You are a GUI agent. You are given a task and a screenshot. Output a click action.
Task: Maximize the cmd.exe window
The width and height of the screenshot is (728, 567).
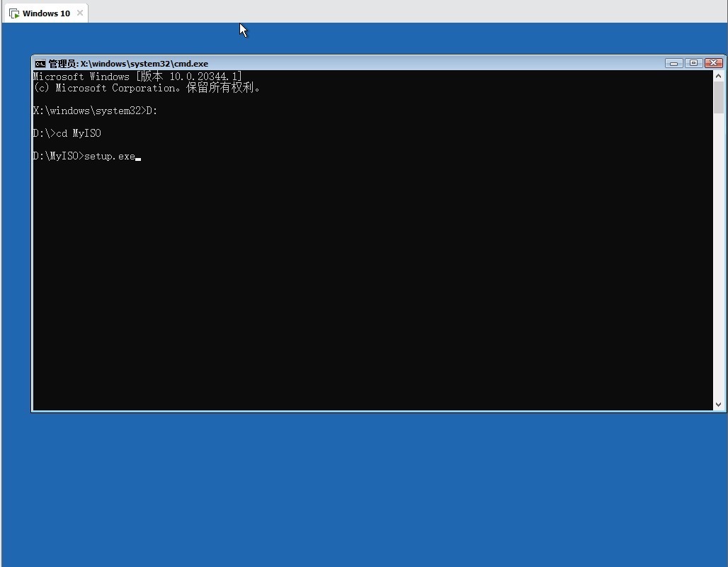pos(693,63)
